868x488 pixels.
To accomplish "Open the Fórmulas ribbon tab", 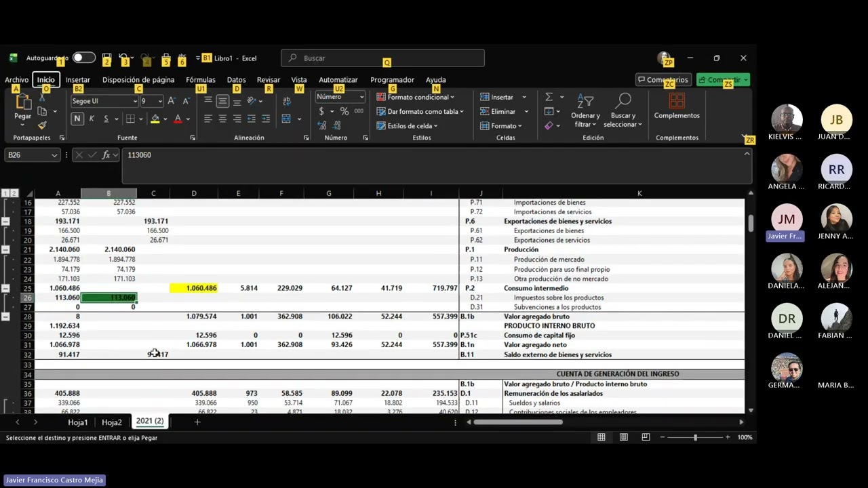I will click(201, 80).
